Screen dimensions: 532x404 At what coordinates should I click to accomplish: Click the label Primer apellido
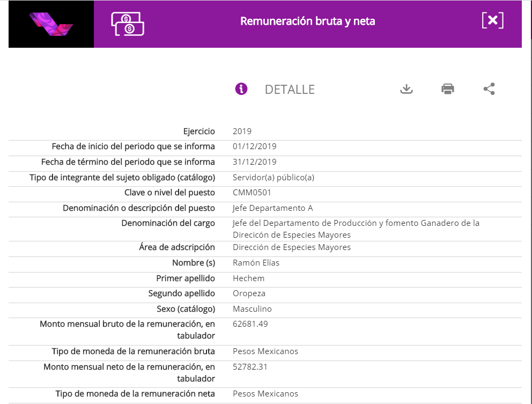coord(185,278)
